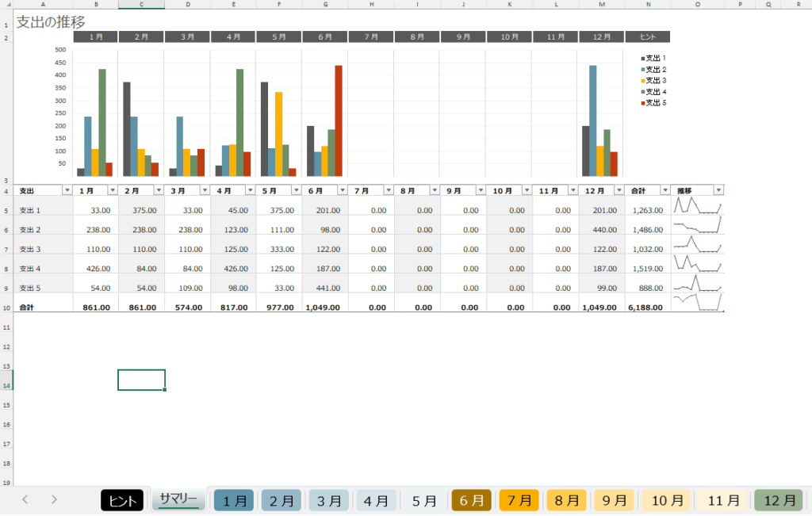Go to previous sheet with left arrow

(x=25, y=499)
